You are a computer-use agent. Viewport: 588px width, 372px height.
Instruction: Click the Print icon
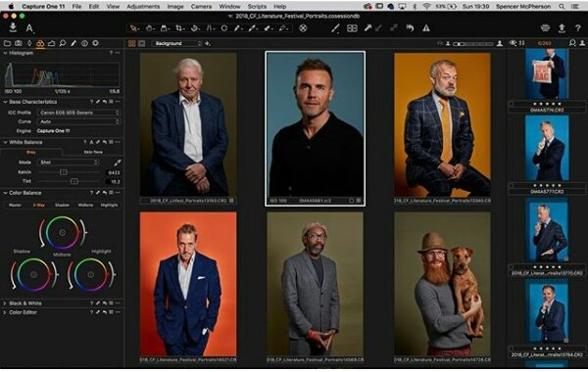[x=545, y=28]
